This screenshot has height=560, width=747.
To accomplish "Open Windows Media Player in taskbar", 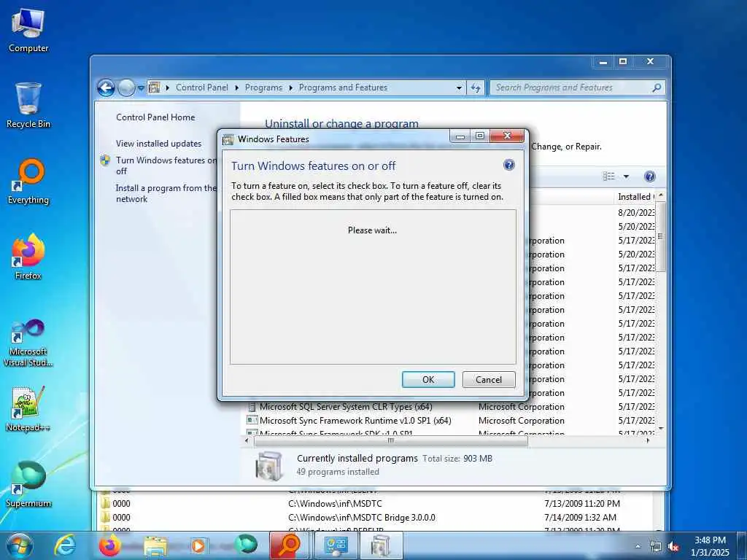I will click(x=199, y=545).
